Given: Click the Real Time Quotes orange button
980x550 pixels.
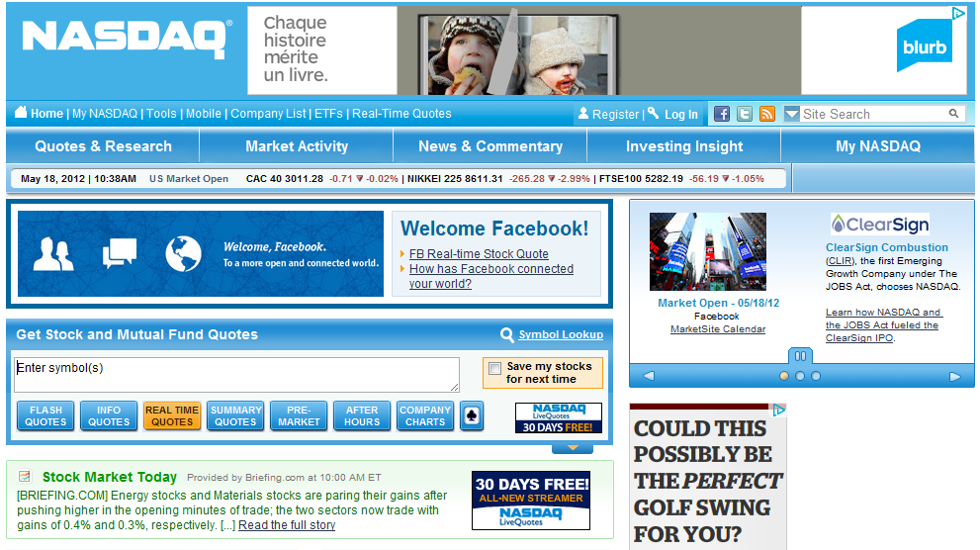Looking at the screenshot, I should (x=172, y=415).
